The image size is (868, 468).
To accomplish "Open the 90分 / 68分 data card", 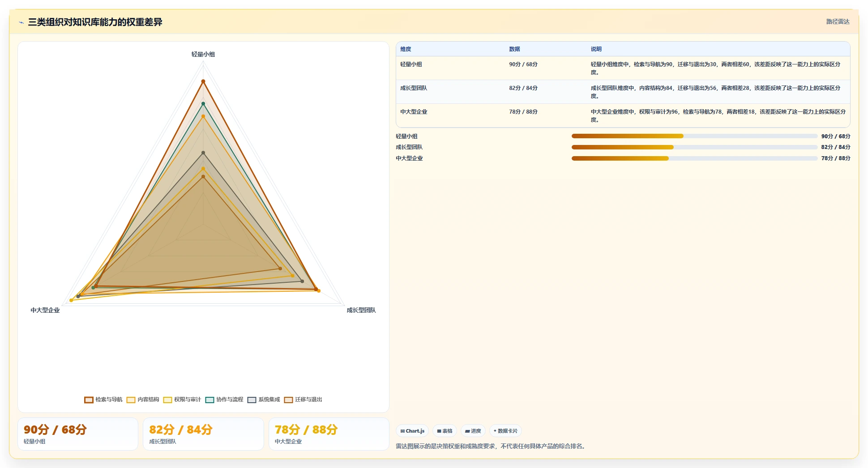I will 78,434.
